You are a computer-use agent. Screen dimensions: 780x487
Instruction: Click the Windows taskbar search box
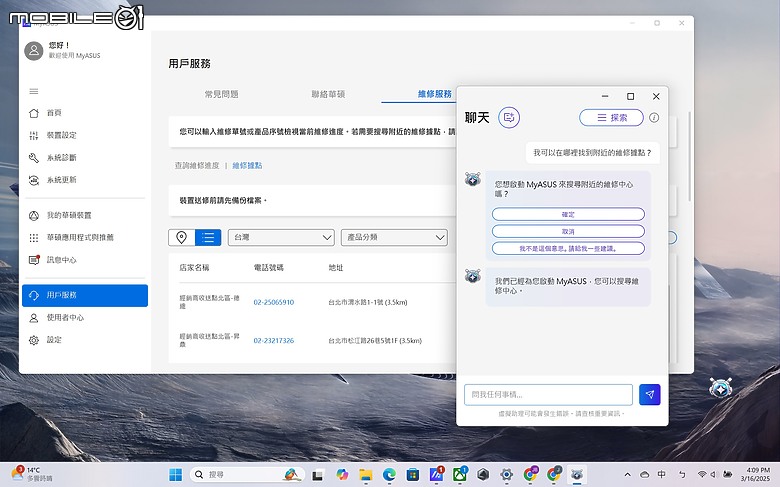(246, 475)
